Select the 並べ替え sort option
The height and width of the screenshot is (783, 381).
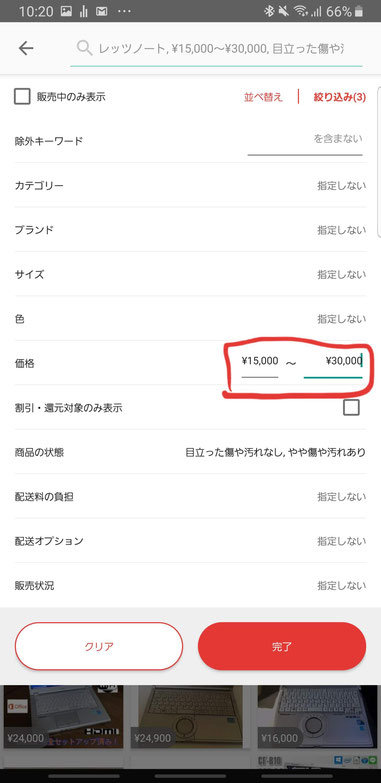263,97
